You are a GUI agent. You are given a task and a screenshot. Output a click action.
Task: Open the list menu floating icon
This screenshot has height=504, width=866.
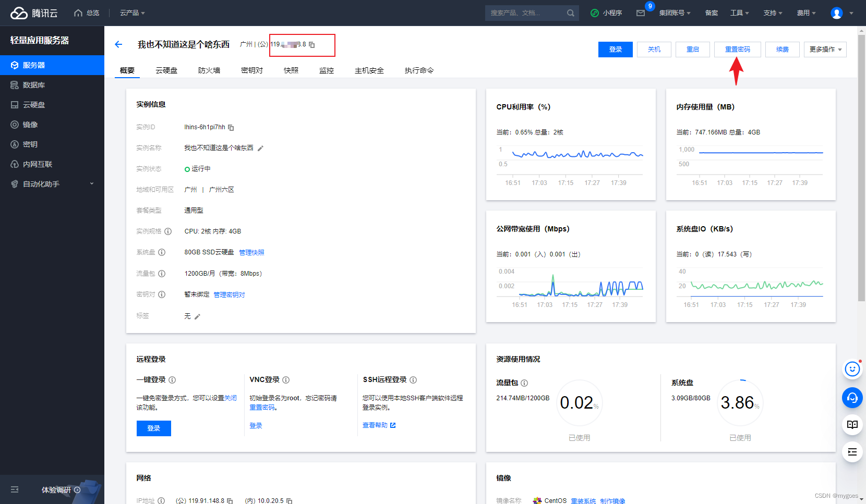point(852,452)
